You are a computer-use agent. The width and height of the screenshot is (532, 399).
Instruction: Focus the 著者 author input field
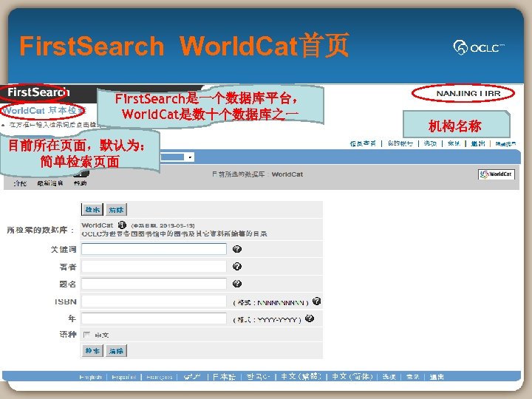[x=154, y=266]
